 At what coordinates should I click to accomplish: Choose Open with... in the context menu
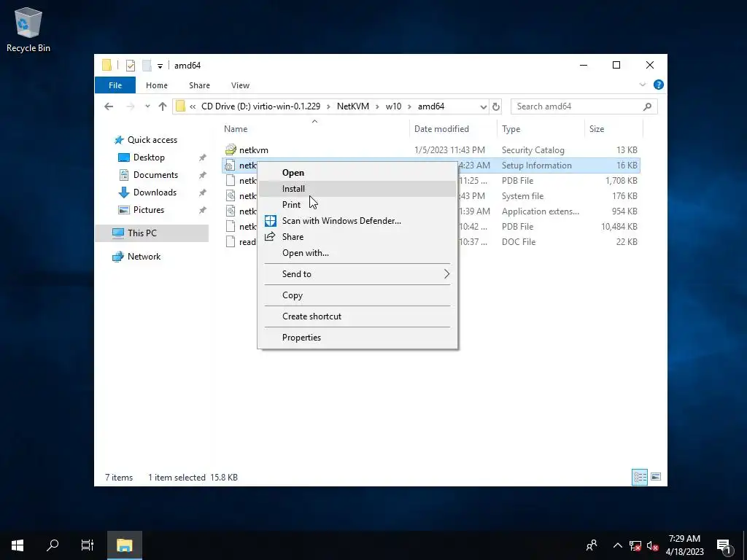(x=357, y=253)
